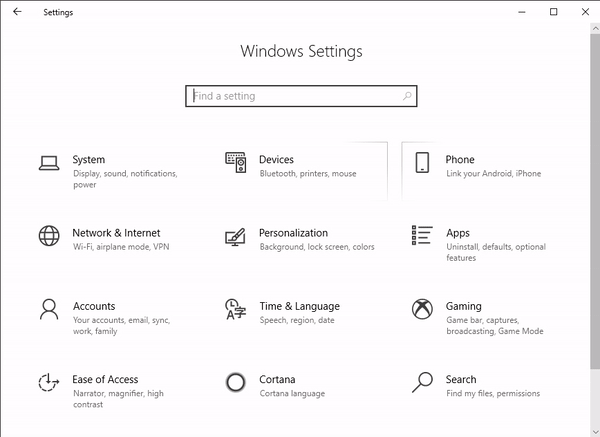Click the Phone handset icon
Screen dimensions: 600x437
click(x=422, y=163)
